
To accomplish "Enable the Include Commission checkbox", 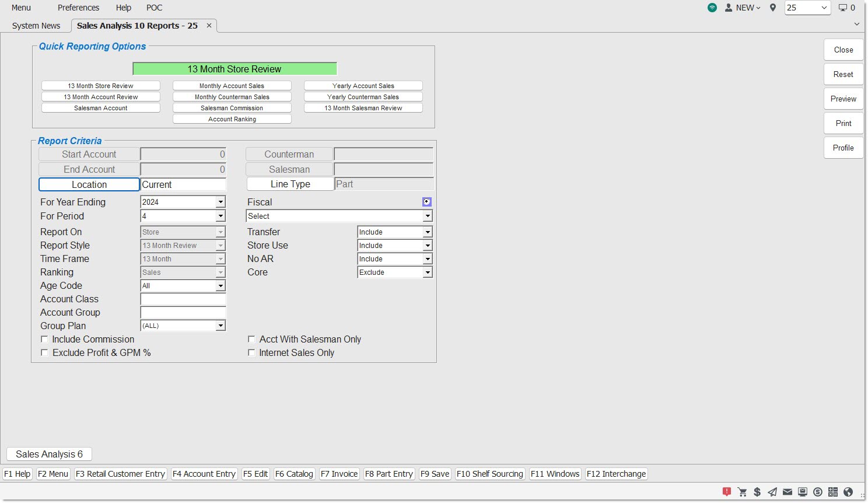I will click(44, 340).
